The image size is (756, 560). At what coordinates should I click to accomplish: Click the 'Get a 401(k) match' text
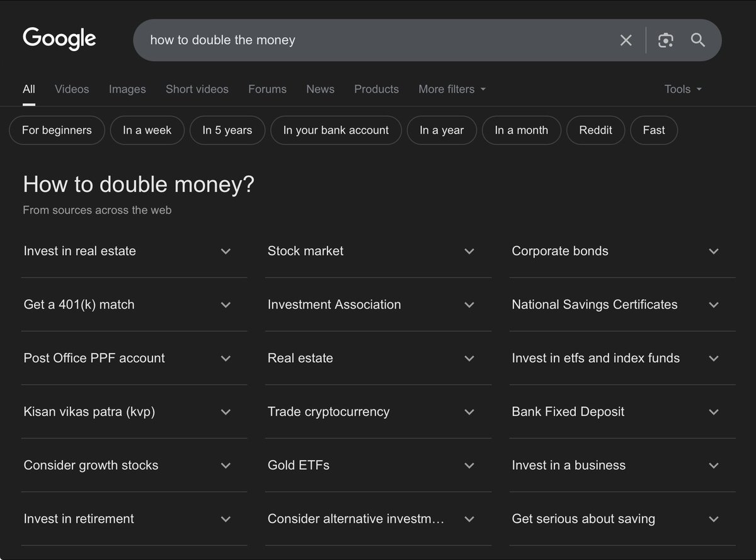point(79,304)
